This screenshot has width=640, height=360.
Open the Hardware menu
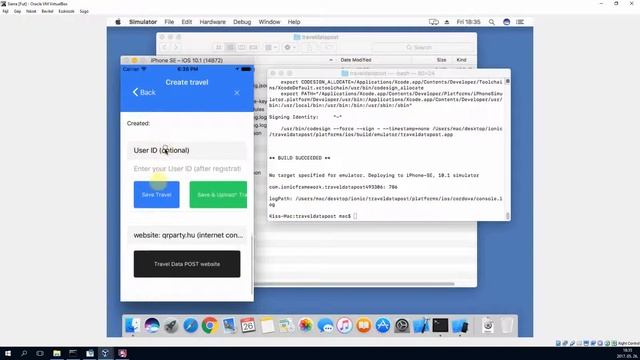[212, 22]
